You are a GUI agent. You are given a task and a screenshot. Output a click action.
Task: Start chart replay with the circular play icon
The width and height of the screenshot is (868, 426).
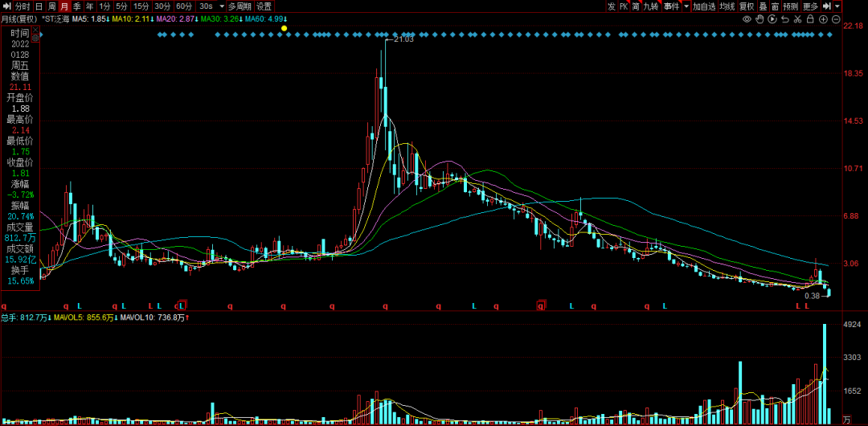772,19
